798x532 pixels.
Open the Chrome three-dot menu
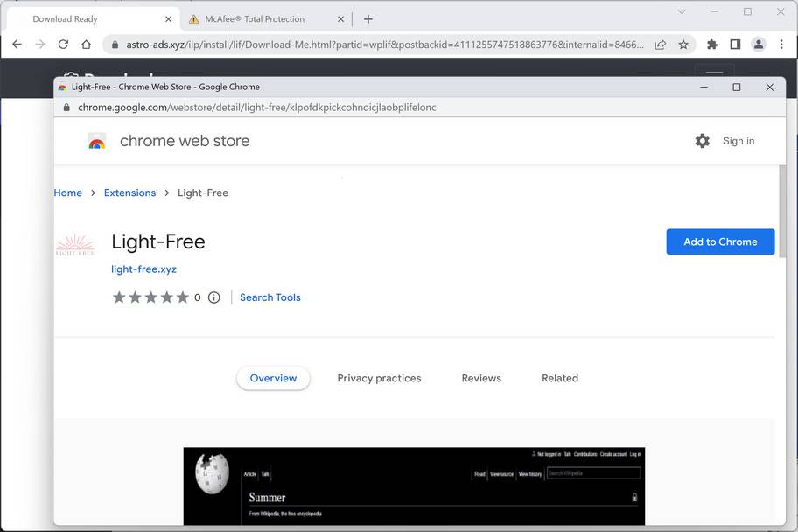pos(781,45)
